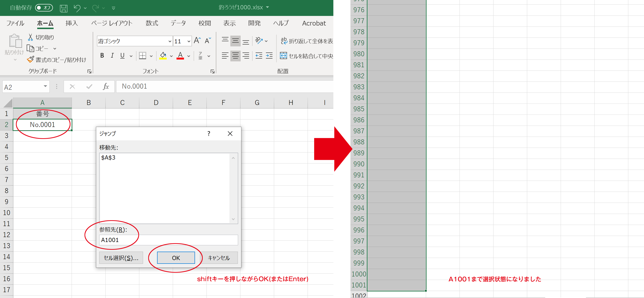Click the Undo arrow icon
Image resolution: width=644 pixels, height=298 pixels.
pyautogui.click(x=77, y=8)
